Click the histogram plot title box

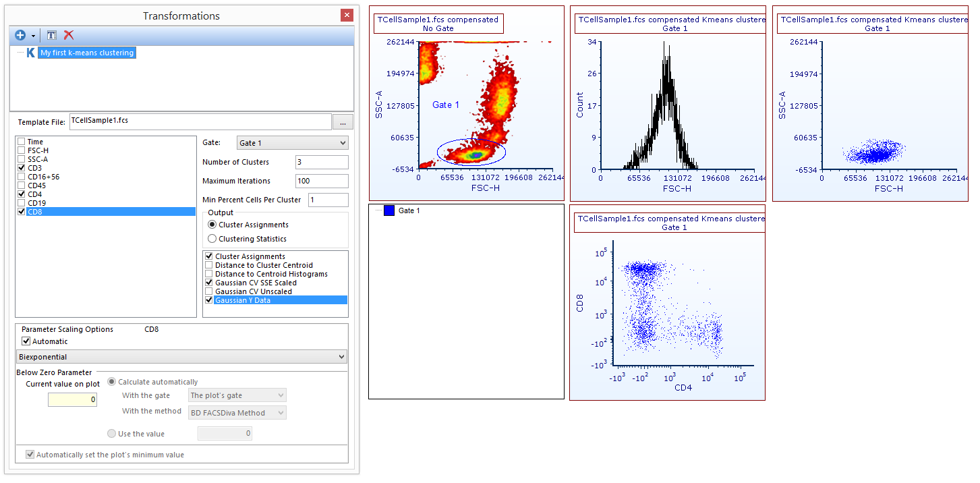pyautogui.click(x=670, y=24)
